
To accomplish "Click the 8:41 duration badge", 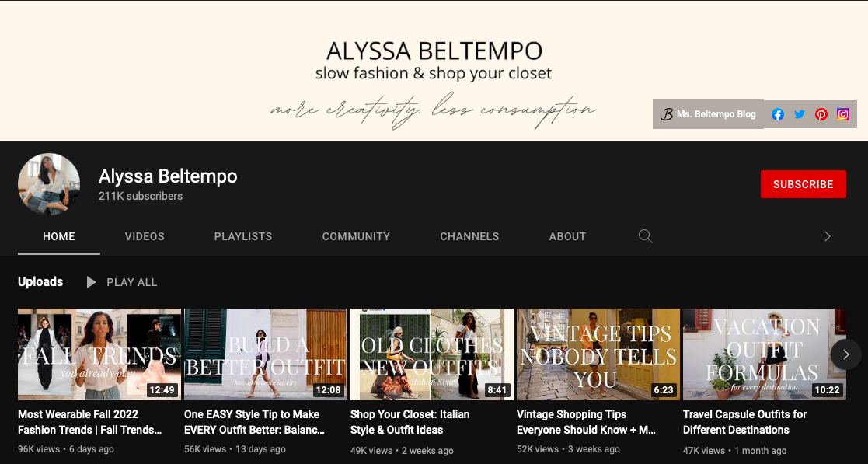I will pyautogui.click(x=497, y=390).
